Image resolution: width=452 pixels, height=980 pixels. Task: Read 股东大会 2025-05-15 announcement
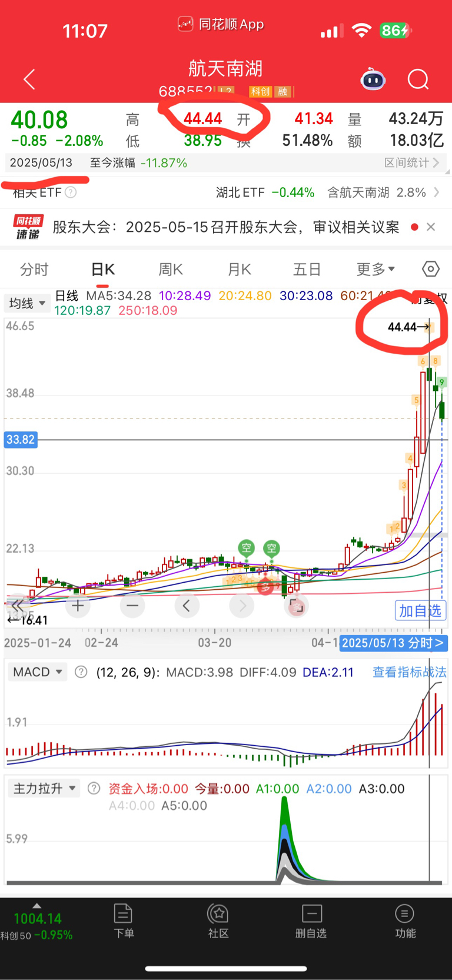226,227
